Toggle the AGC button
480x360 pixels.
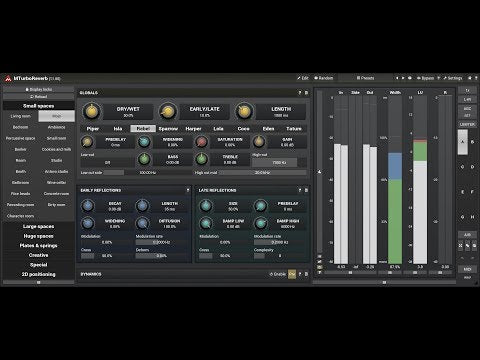pyautogui.click(x=467, y=109)
